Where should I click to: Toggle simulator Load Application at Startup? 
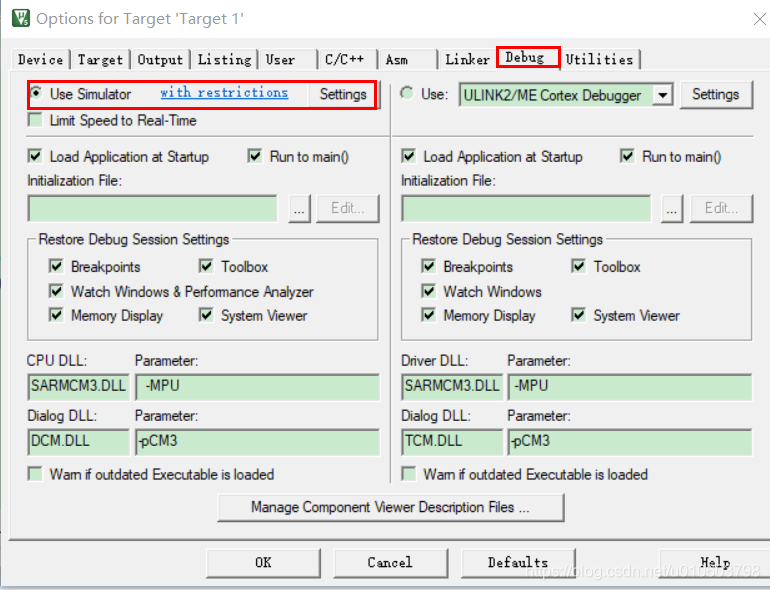pyautogui.click(x=35, y=157)
